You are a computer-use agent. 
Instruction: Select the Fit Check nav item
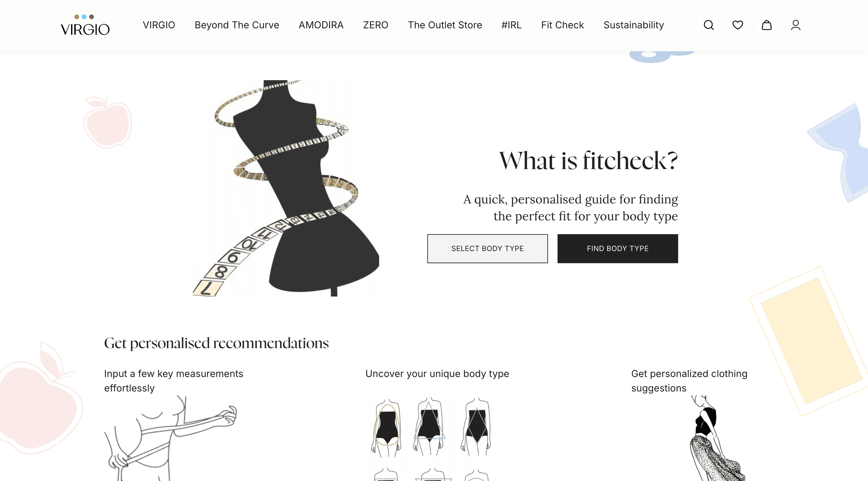pos(562,25)
